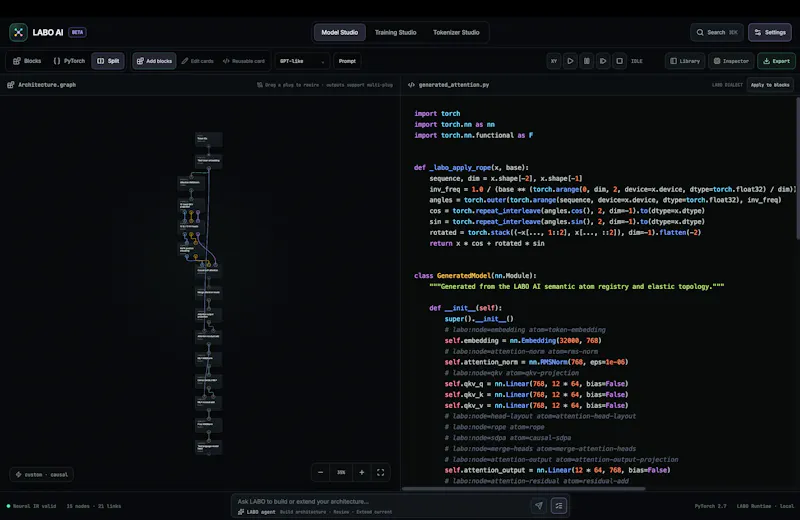
Task: Click the XY toolbar button
Action: coord(554,61)
